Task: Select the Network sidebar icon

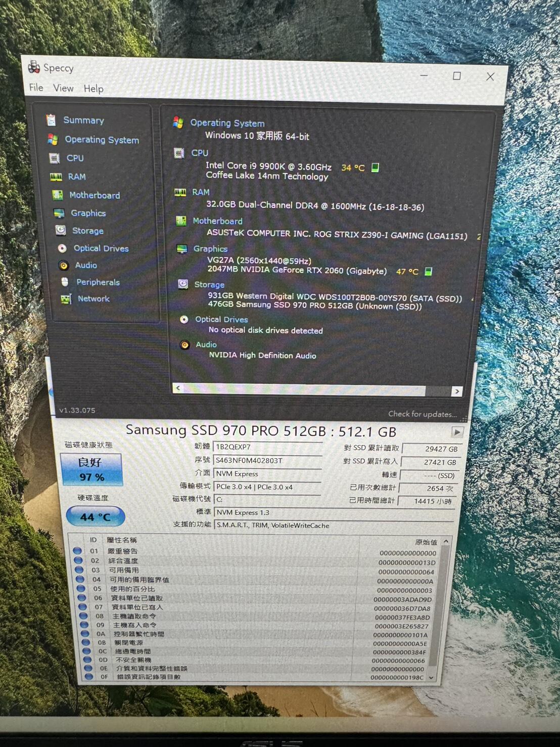Action: (66, 299)
